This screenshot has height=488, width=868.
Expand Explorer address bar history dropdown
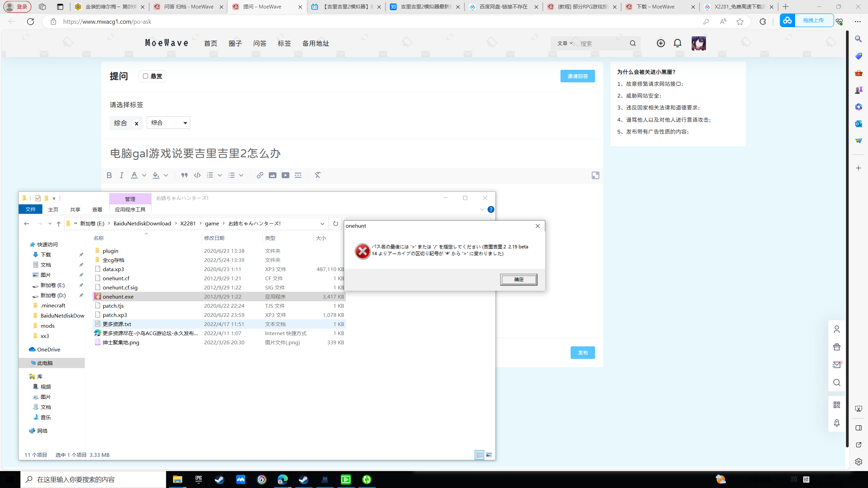pyautogui.click(x=322, y=224)
